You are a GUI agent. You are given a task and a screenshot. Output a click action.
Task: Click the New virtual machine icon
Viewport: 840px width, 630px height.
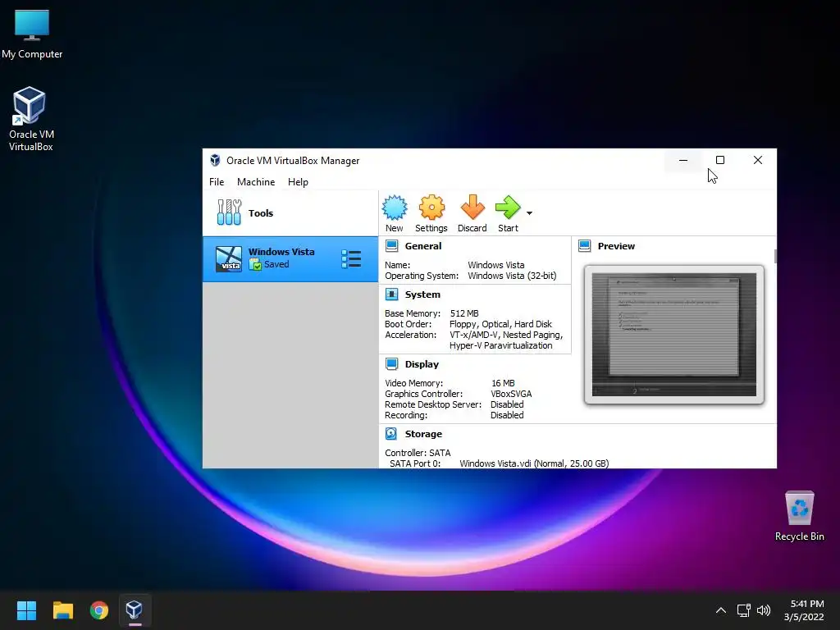coord(395,208)
